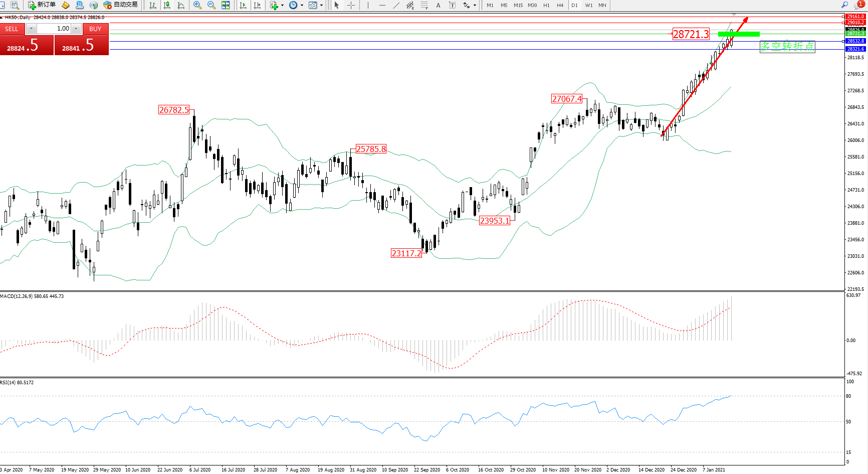Image resolution: width=868 pixels, height=474 pixels.
Task: Switch to the H4 timeframe
Action: coord(560,5)
